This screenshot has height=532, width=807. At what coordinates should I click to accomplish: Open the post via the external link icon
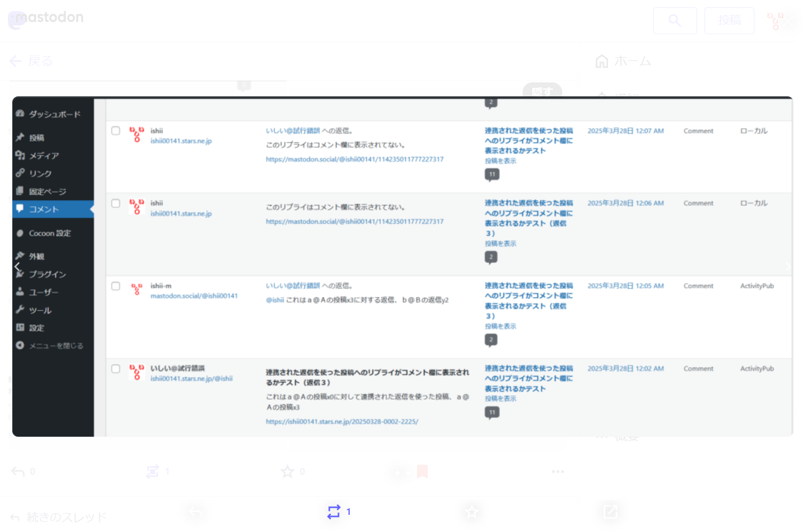(610, 512)
